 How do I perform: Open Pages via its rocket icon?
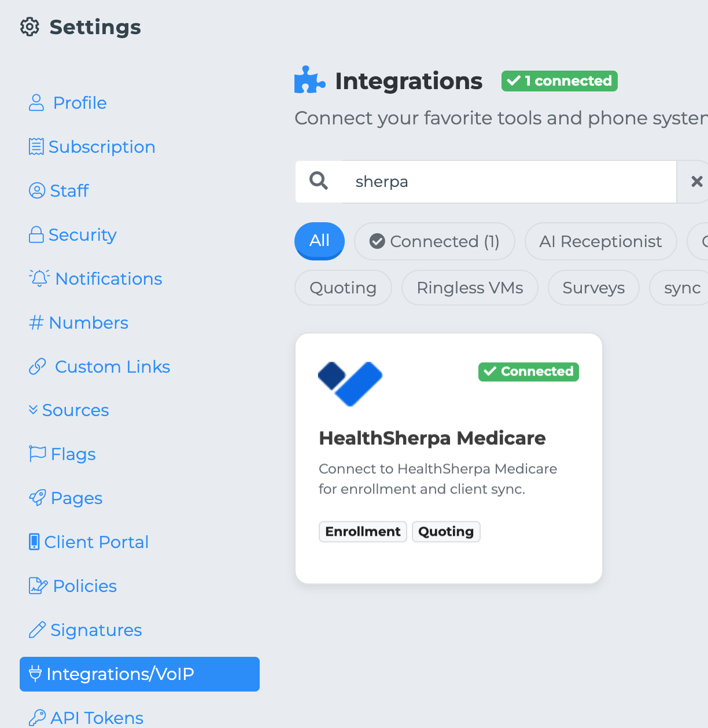[38, 498]
